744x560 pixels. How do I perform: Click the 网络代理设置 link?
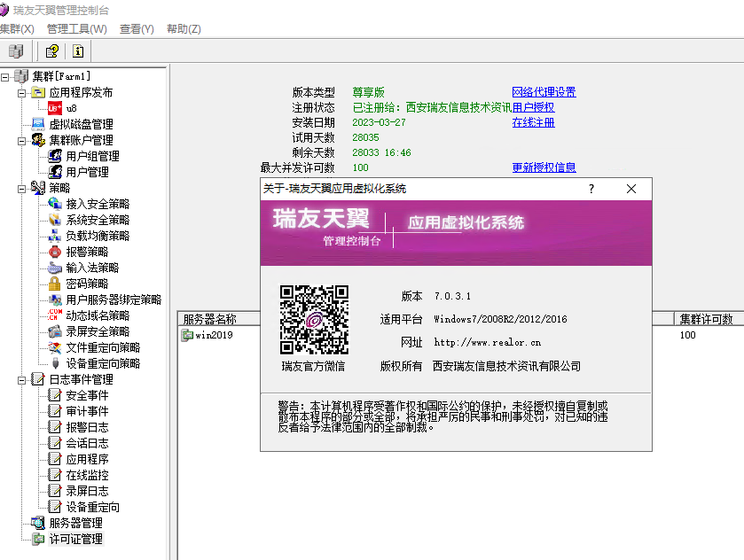click(544, 92)
